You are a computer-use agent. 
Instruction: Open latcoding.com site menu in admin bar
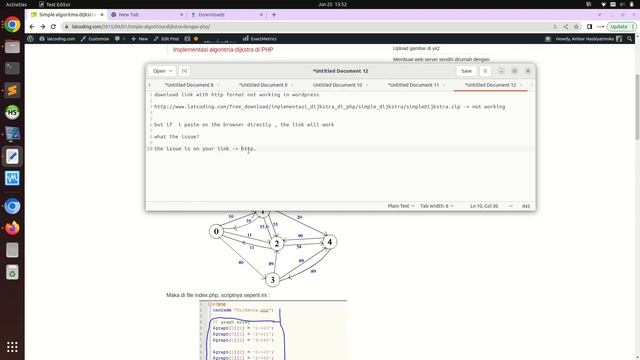coord(57,39)
